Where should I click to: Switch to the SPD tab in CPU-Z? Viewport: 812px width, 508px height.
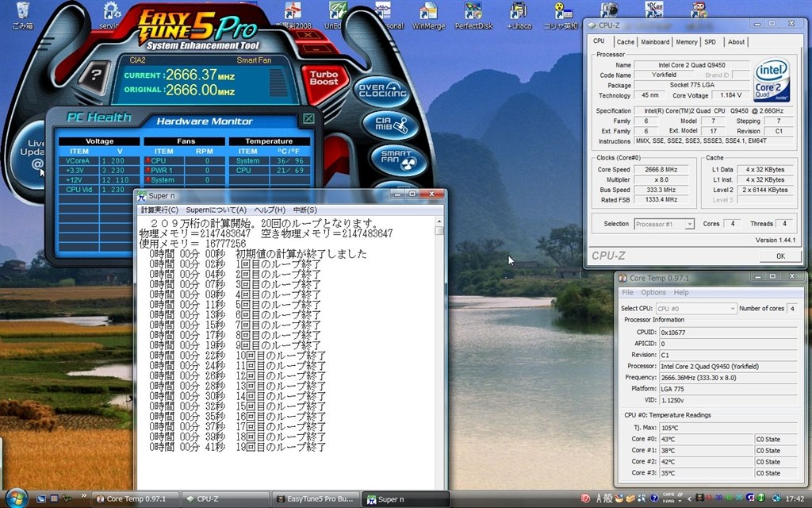click(710, 42)
